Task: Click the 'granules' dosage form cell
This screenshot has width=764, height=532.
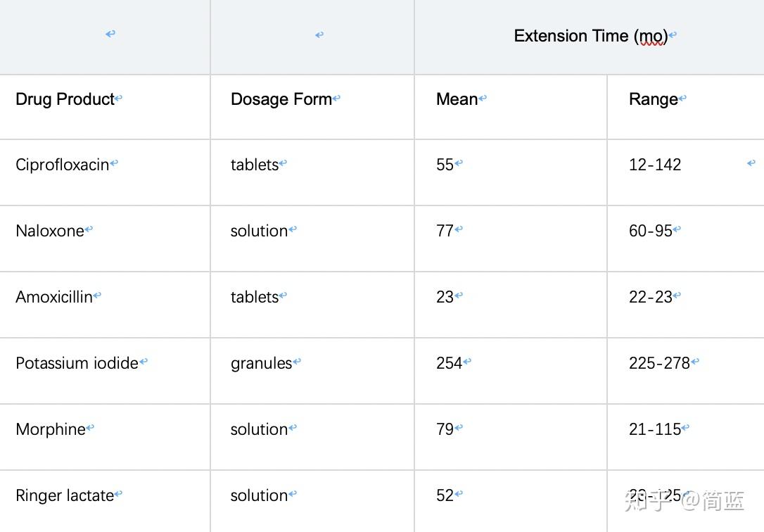Action: pyautogui.click(x=261, y=363)
